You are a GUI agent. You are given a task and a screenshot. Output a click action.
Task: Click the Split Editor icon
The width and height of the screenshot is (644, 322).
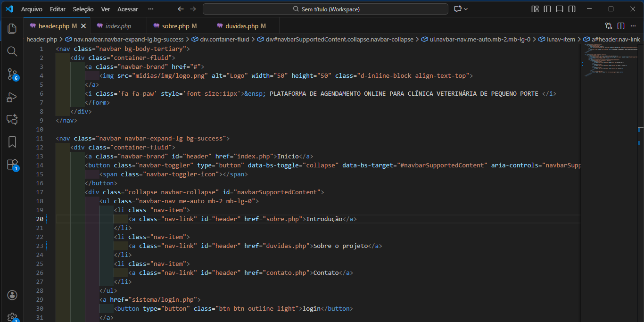pos(621,26)
